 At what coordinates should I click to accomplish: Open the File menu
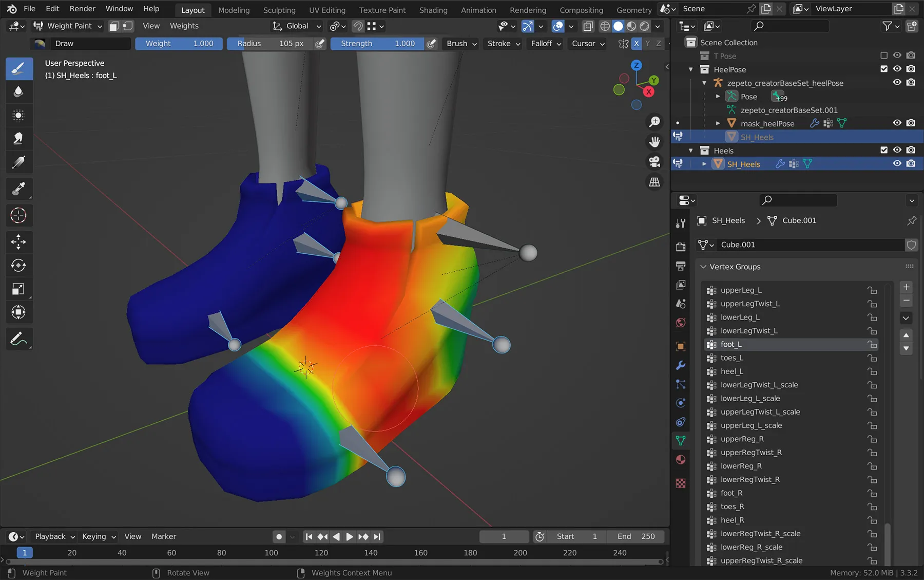click(x=30, y=9)
